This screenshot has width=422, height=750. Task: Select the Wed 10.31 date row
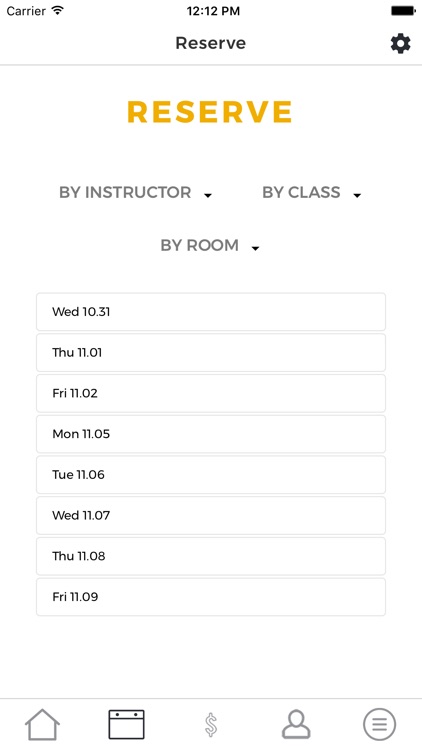(x=211, y=312)
